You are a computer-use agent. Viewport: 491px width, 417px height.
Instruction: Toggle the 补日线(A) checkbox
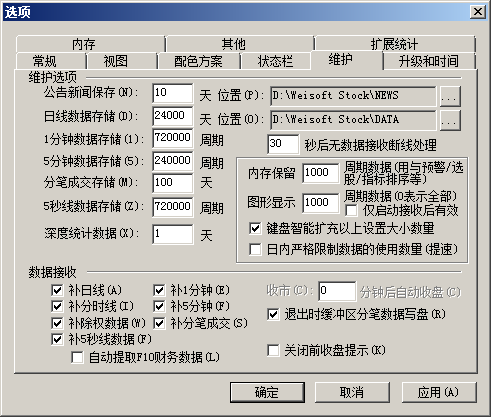pyautogui.click(x=57, y=290)
